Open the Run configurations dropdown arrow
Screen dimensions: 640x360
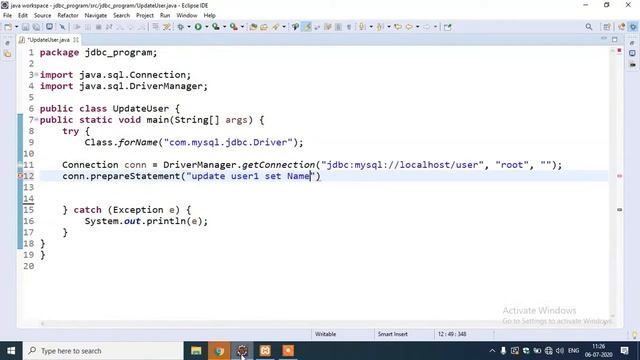click(x=207, y=27)
